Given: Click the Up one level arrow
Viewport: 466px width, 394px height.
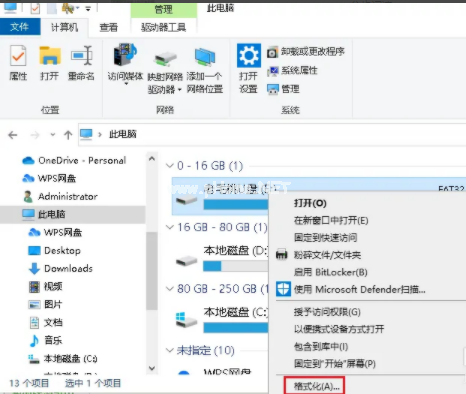Looking at the screenshot, I should [68, 135].
